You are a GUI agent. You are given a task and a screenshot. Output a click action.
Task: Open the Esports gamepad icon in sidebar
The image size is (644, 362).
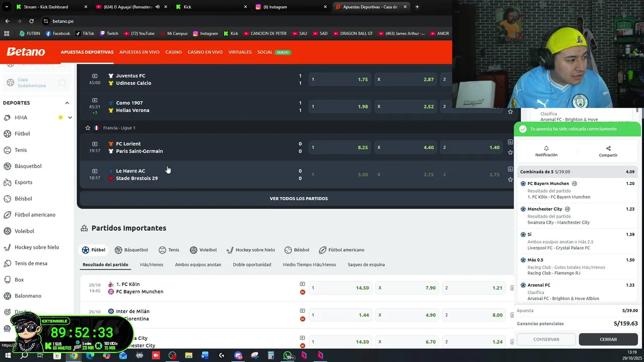click(x=7, y=182)
